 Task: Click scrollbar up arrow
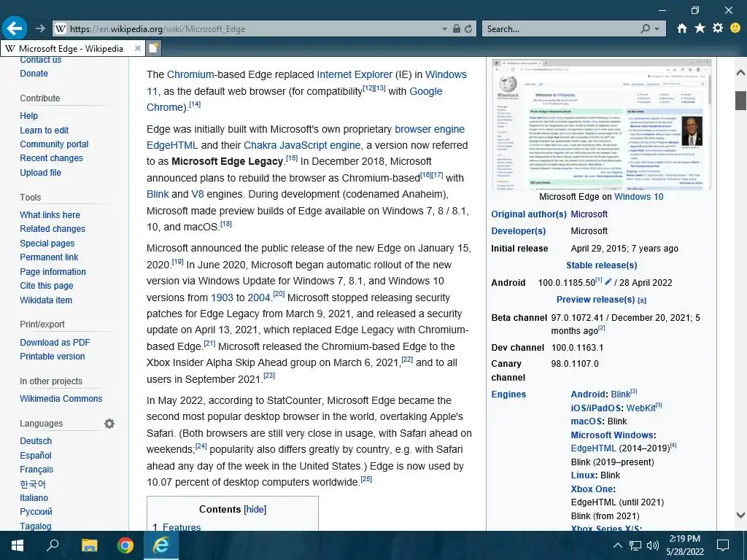pos(740,73)
